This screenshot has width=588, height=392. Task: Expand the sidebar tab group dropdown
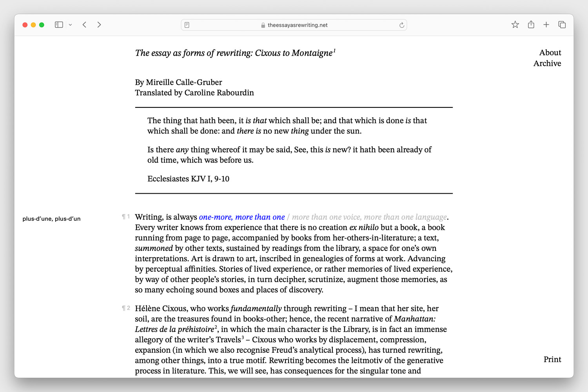coord(70,25)
